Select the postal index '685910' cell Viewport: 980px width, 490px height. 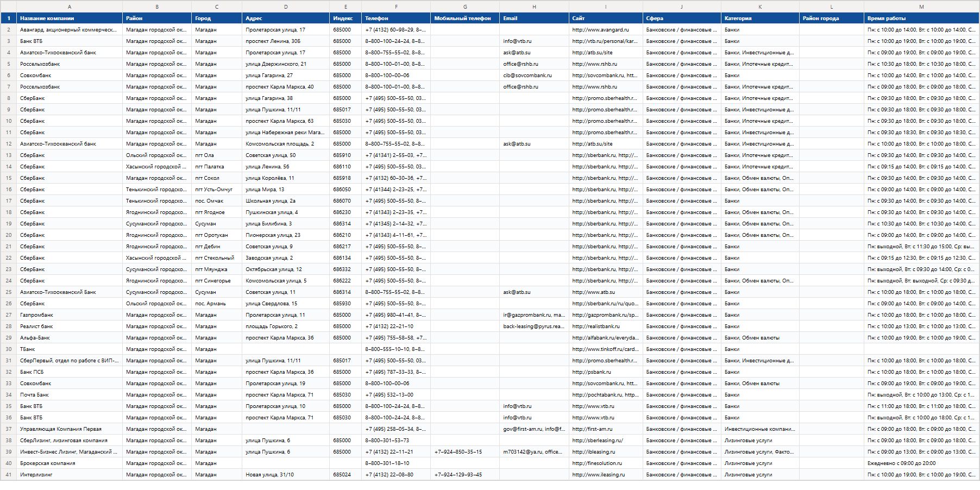coord(345,155)
